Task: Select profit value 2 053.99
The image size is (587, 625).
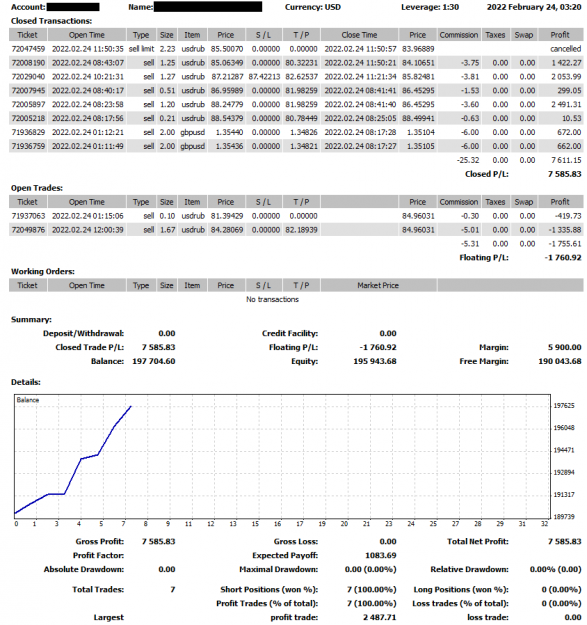Action: click(566, 77)
